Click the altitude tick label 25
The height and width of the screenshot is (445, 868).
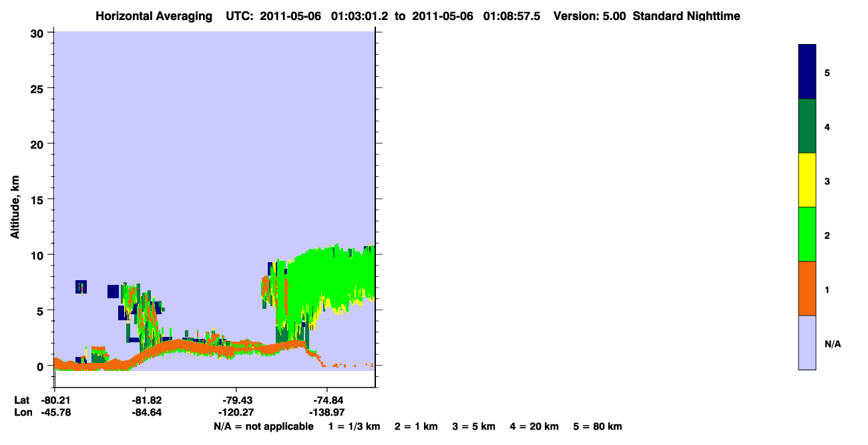pyautogui.click(x=39, y=88)
